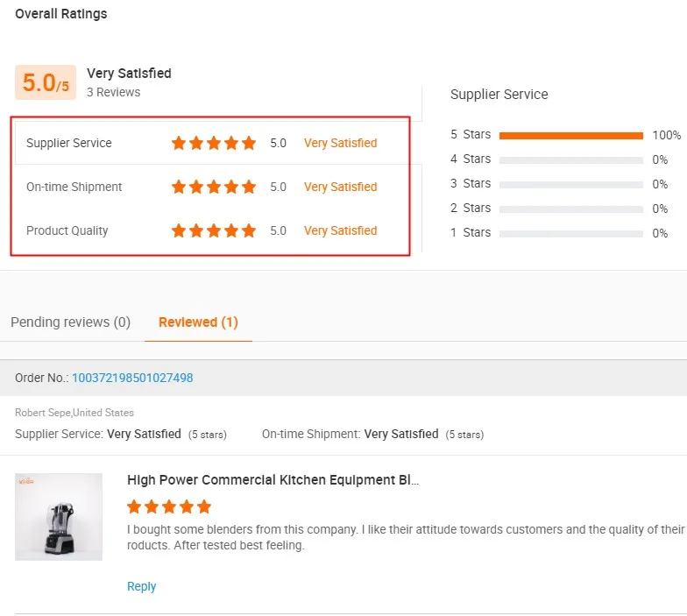Click the 2 Stars rating bar
This screenshot has width=687, height=616.
571,209
